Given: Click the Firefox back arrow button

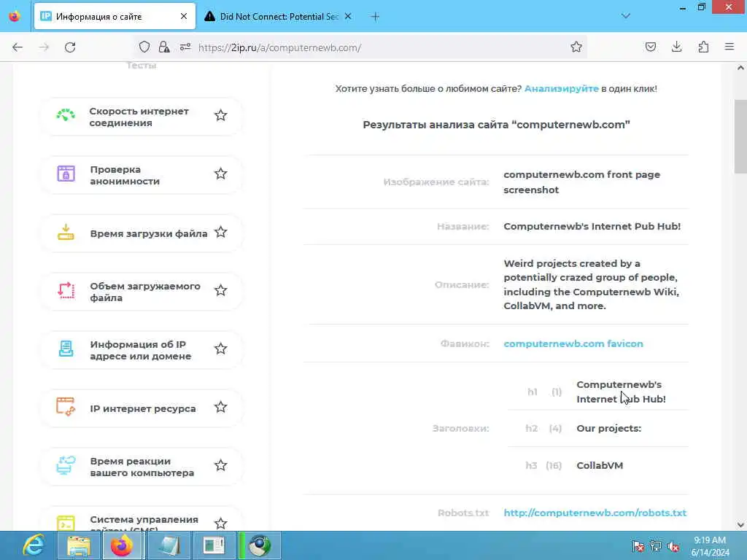Looking at the screenshot, I should click(x=18, y=47).
